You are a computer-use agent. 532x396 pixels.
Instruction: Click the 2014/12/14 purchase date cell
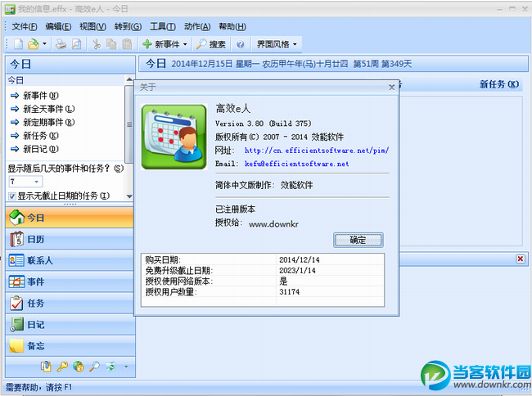(x=300, y=259)
